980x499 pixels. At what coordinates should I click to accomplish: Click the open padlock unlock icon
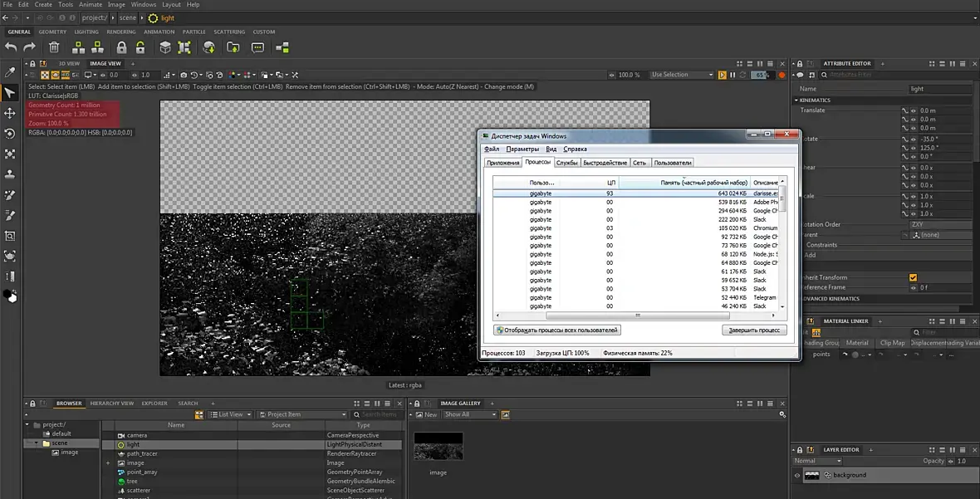140,46
